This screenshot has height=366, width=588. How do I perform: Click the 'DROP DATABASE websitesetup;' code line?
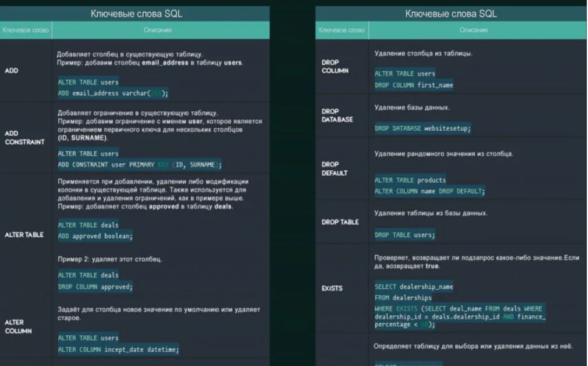(x=422, y=128)
